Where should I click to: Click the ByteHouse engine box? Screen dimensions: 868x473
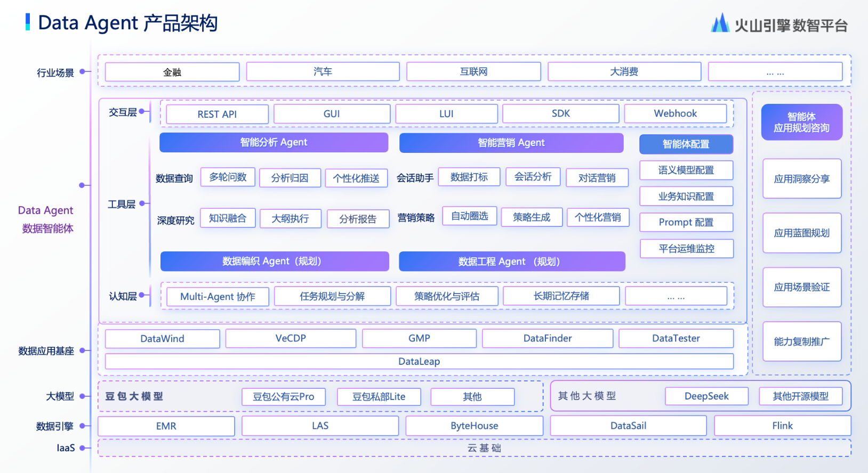pos(474,426)
